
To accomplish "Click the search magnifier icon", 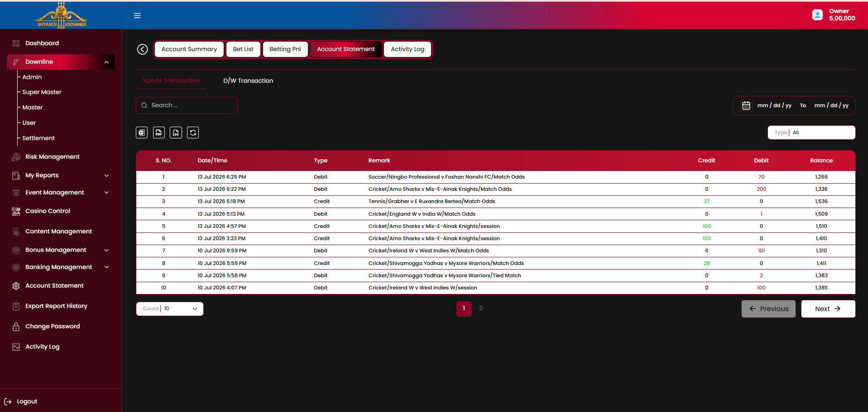I will tap(144, 105).
